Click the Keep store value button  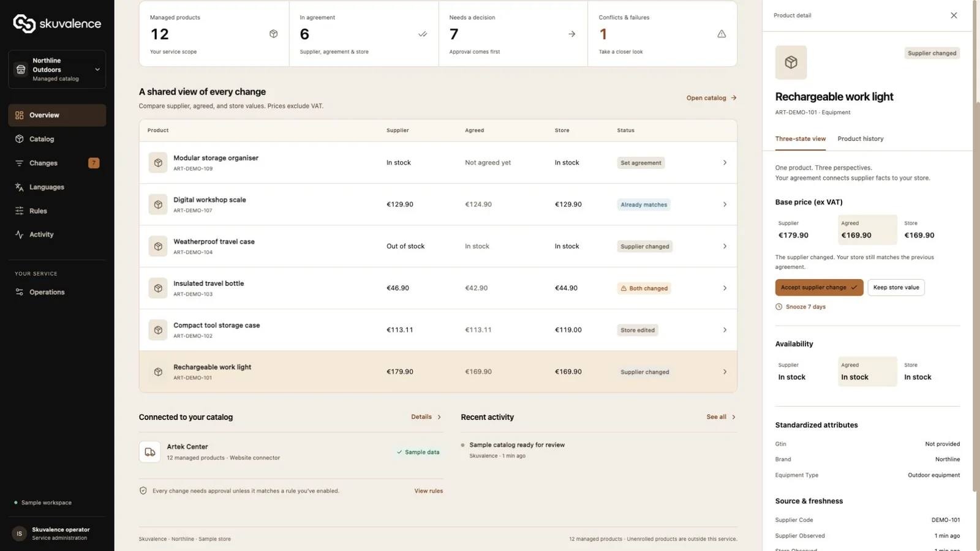coord(895,287)
